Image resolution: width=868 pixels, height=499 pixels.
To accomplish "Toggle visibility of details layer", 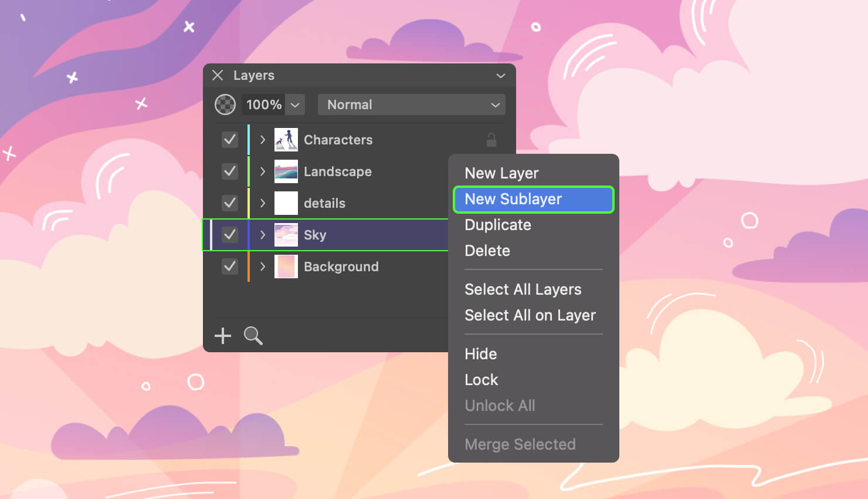I will [x=230, y=203].
